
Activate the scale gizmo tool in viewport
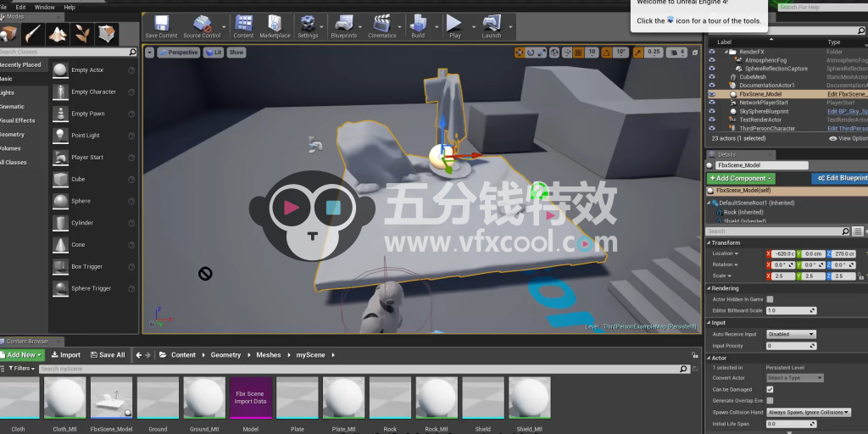pos(542,53)
